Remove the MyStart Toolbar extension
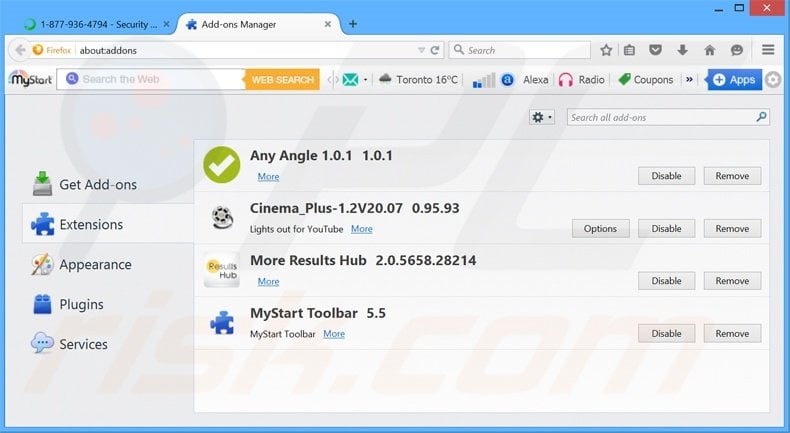Image resolution: width=790 pixels, height=433 pixels. click(732, 333)
